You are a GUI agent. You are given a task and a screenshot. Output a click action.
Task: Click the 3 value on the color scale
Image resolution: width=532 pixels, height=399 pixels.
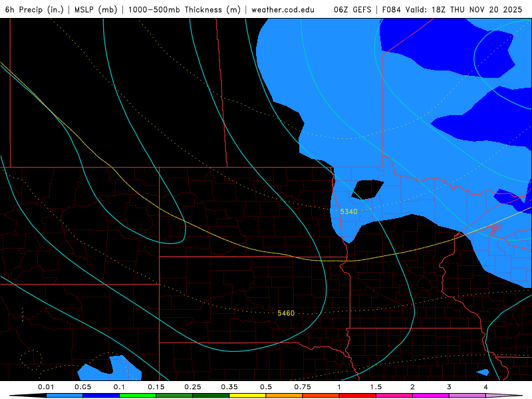pos(450,387)
